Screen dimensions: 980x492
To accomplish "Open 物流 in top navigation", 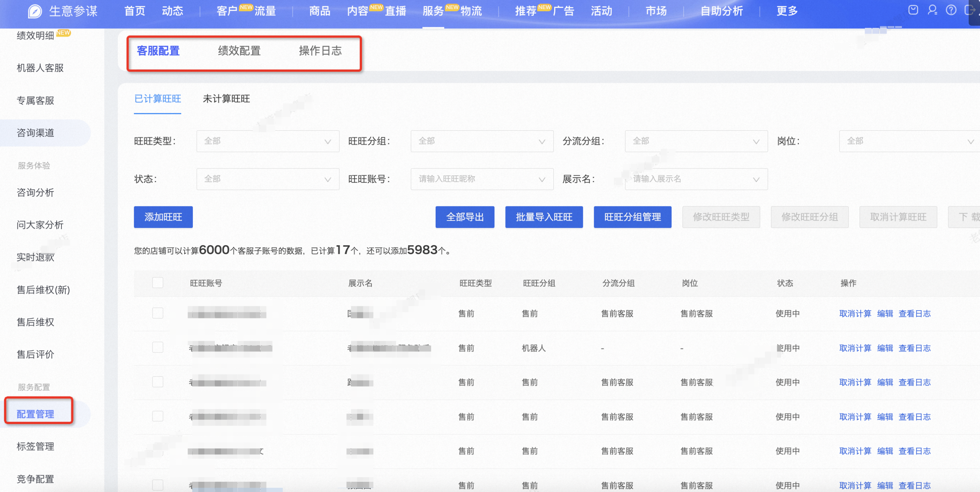I will 472,11.
